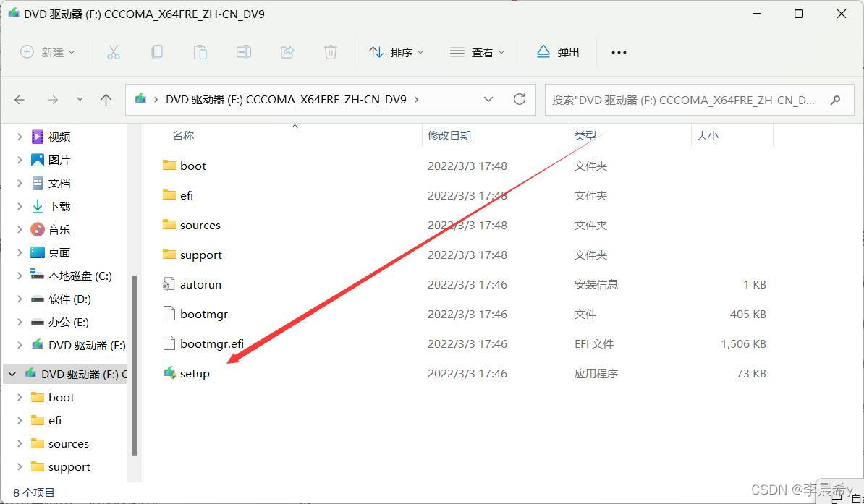This screenshot has width=864, height=504.
Task: Click the Refresh icon
Action: click(519, 100)
